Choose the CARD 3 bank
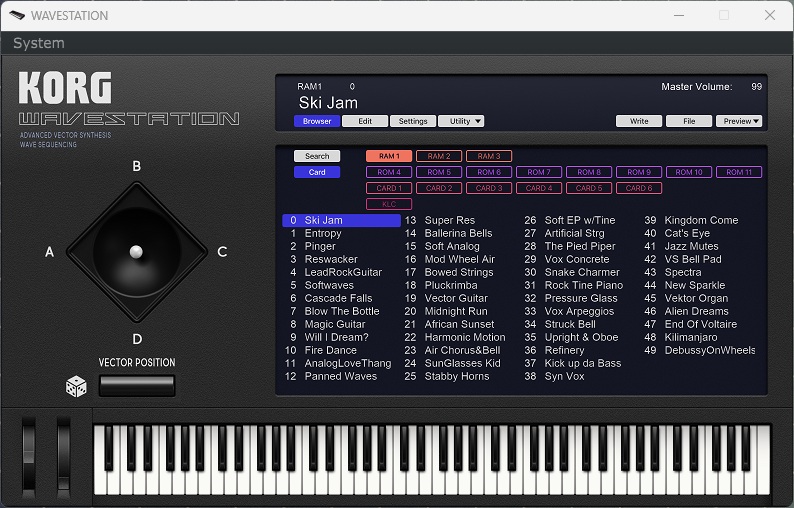This screenshot has width=794, height=508. 489,188
